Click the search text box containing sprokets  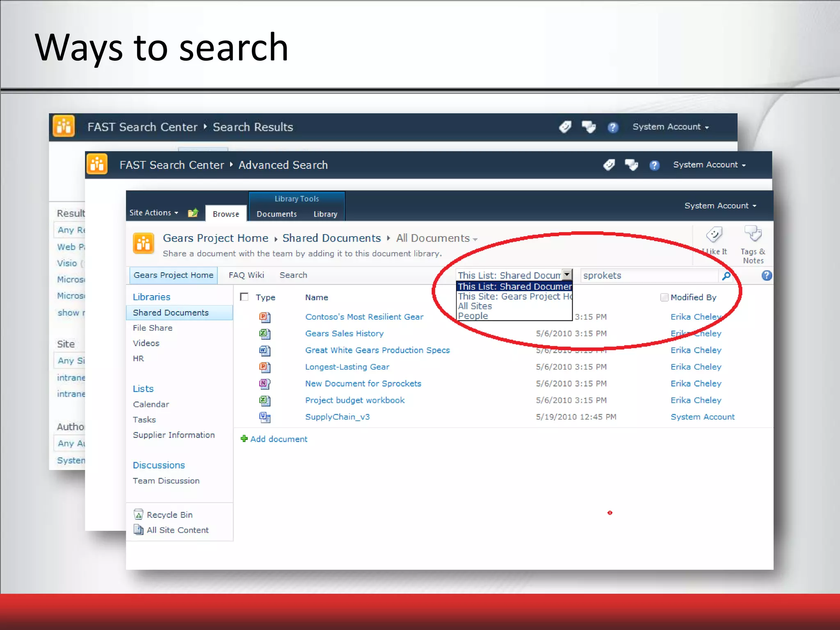point(650,275)
